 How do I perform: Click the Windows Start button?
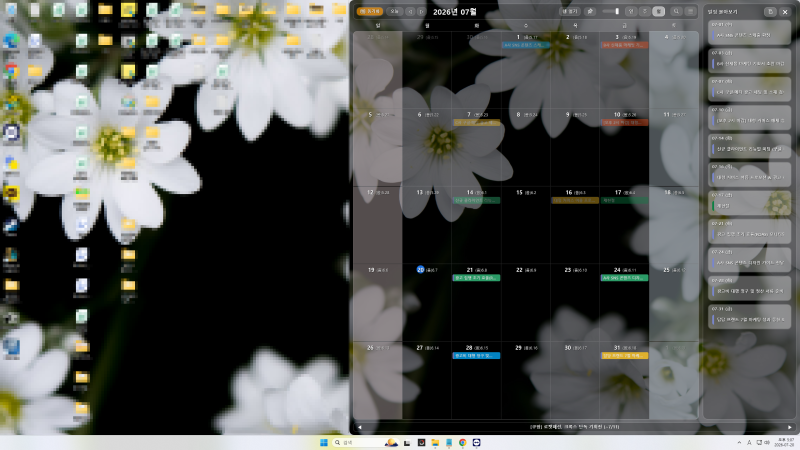point(323,442)
